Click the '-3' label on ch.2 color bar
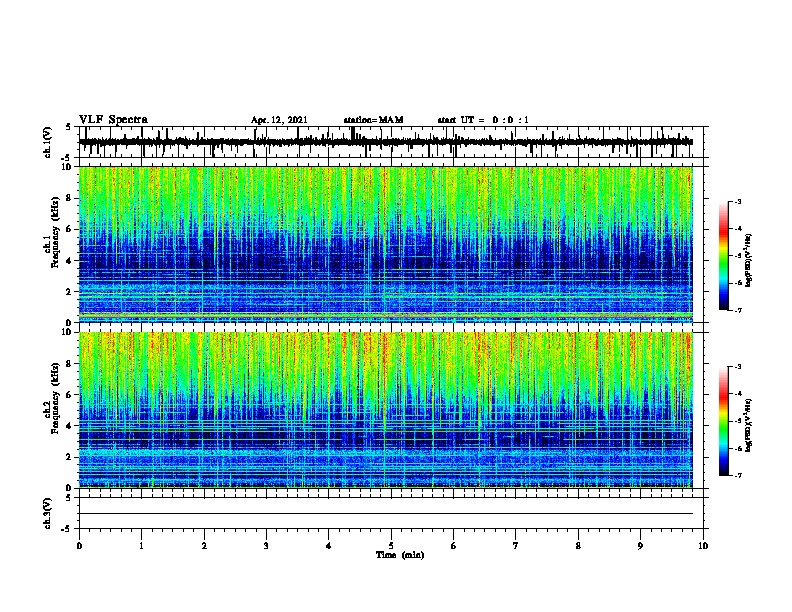The height and width of the screenshot is (612, 792). click(738, 367)
